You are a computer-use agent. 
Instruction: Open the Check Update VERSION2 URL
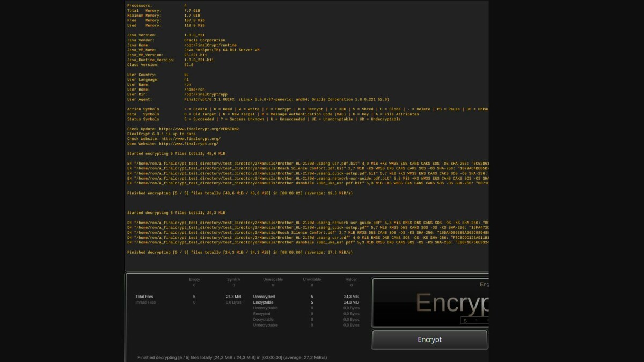point(199,129)
